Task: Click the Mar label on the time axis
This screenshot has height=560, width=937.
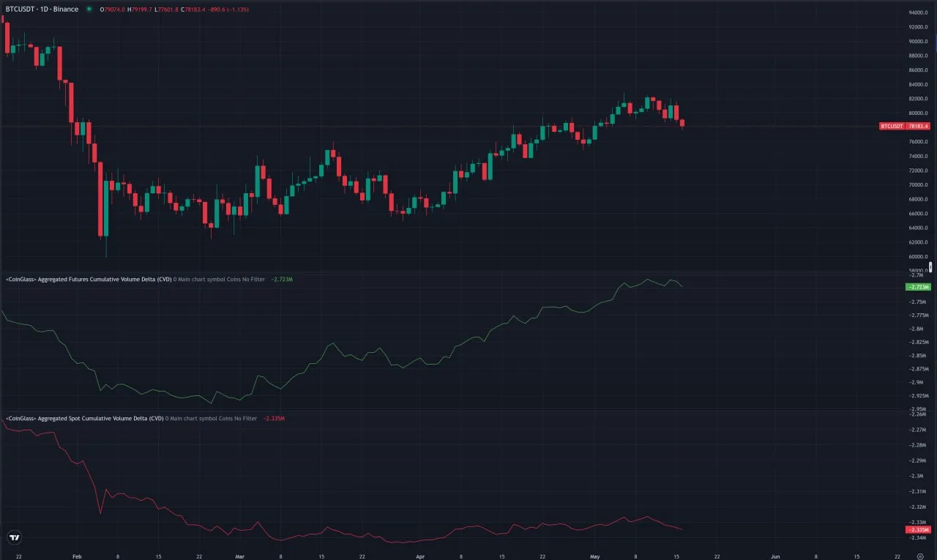Action: (x=239, y=556)
